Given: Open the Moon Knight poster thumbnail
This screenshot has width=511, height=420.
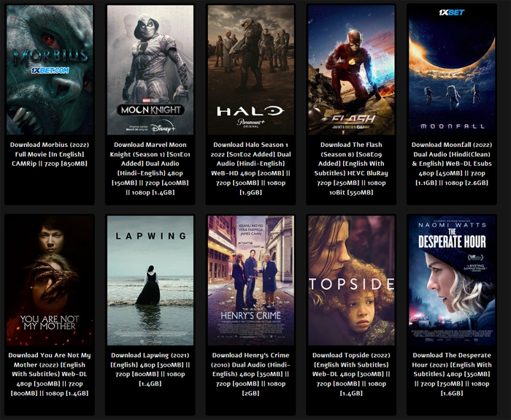Looking at the screenshot, I should pos(150,70).
